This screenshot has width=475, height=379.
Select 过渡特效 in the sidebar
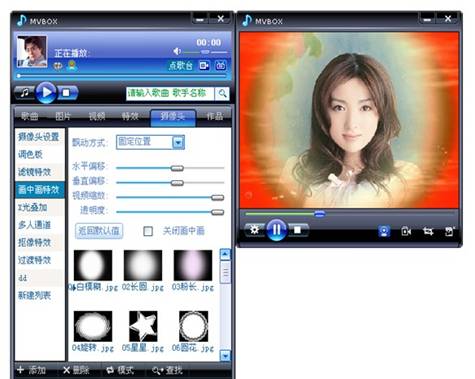point(39,260)
